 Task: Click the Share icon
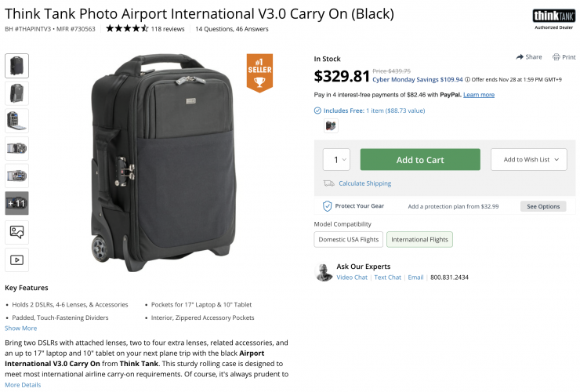(520, 57)
